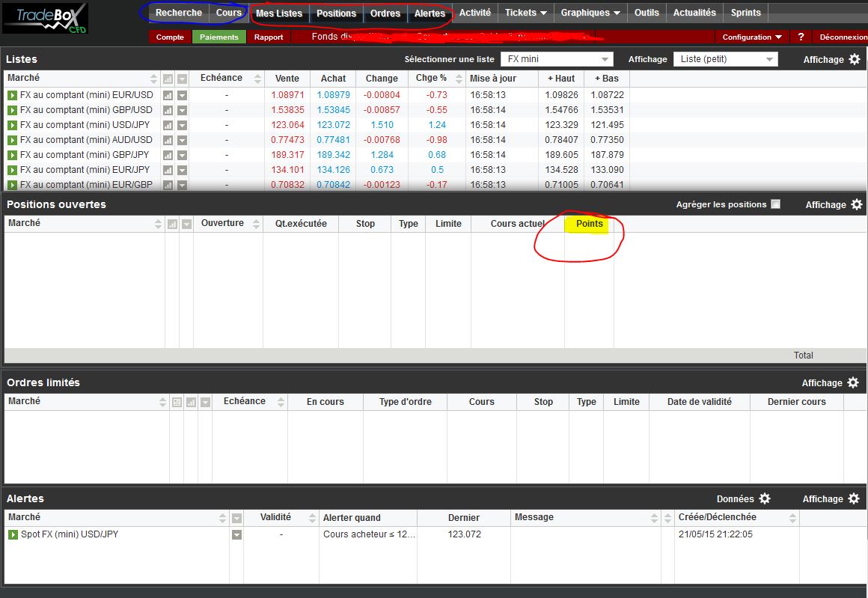Click alert condition Cours acheteur cell
Screen dimensions: 868x598
click(x=368, y=534)
